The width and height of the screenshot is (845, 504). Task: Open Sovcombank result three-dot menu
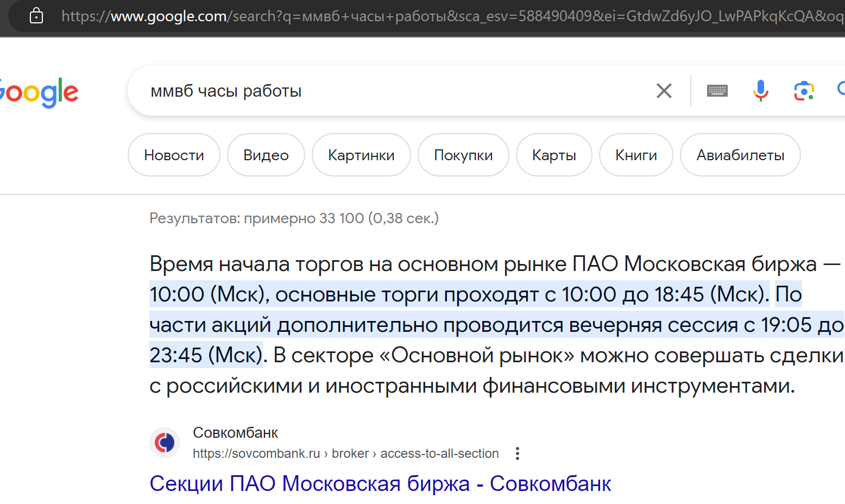pyautogui.click(x=518, y=453)
